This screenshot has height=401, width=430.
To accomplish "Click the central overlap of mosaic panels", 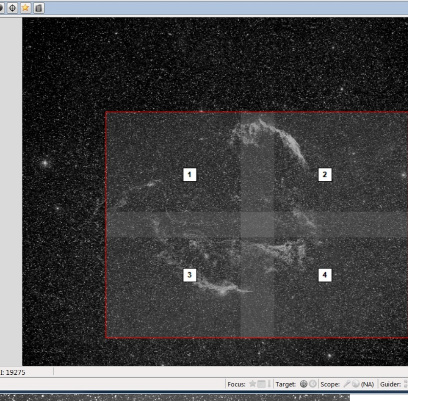I will tap(257, 224).
